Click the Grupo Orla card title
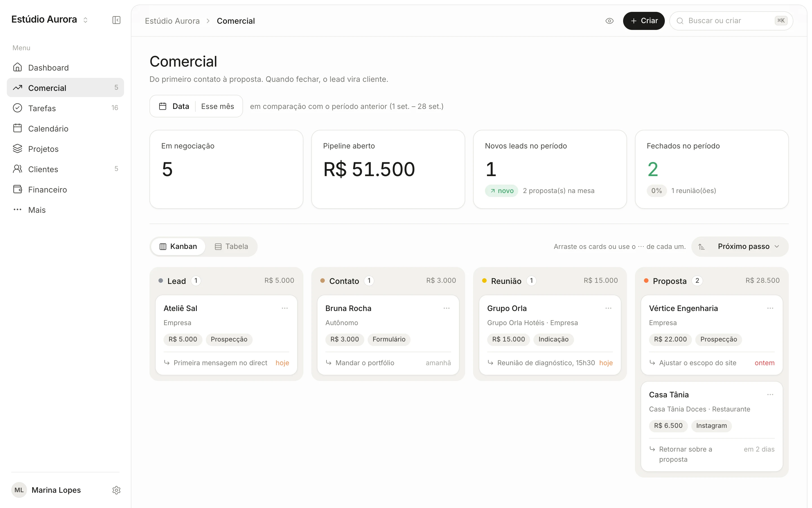 click(x=507, y=308)
